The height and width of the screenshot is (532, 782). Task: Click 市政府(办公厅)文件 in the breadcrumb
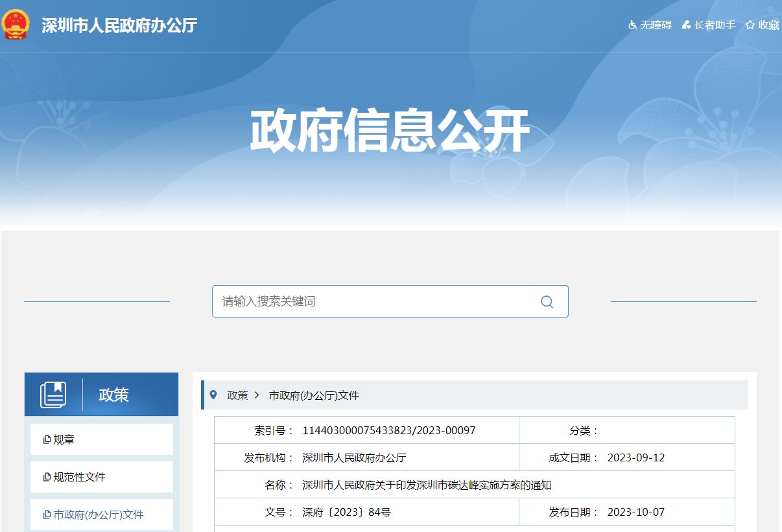click(314, 395)
